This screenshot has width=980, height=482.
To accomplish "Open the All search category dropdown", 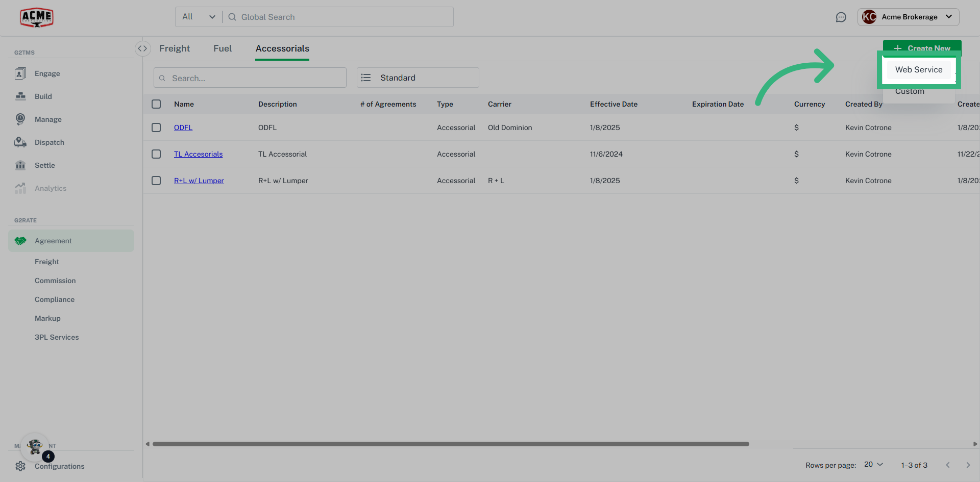I will tap(198, 16).
